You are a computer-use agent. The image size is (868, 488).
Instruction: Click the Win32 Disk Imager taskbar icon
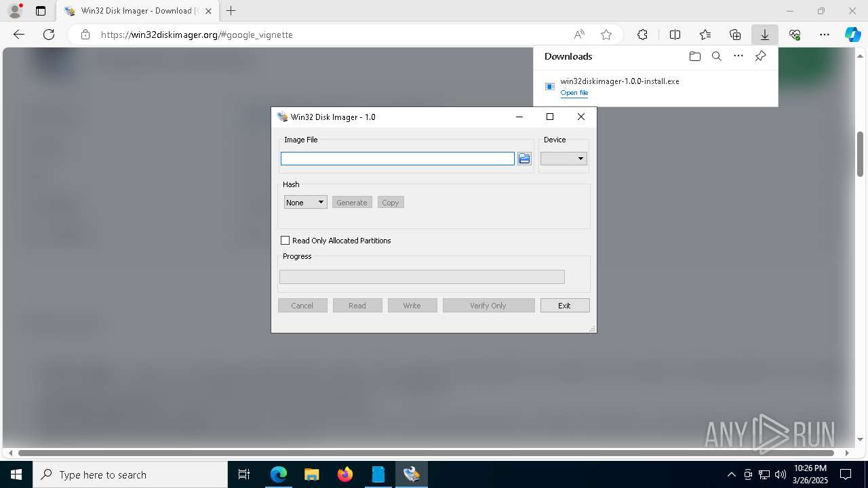pos(412,474)
